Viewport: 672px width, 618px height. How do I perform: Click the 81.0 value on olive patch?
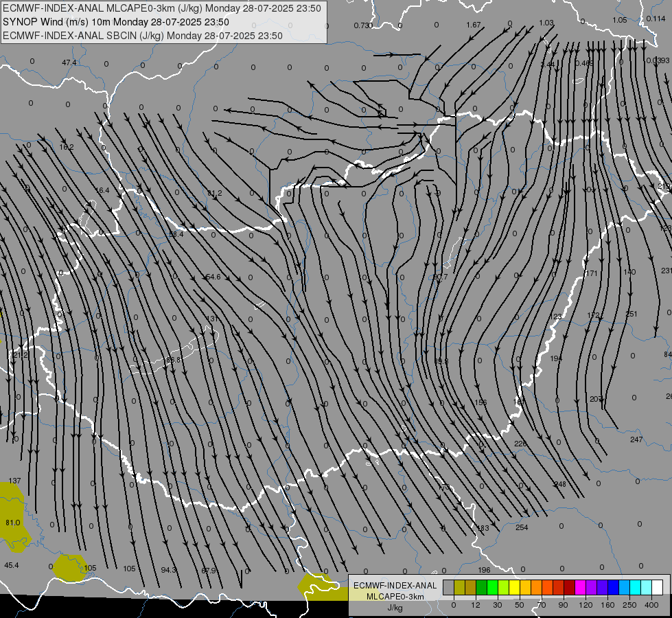point(13,523)
